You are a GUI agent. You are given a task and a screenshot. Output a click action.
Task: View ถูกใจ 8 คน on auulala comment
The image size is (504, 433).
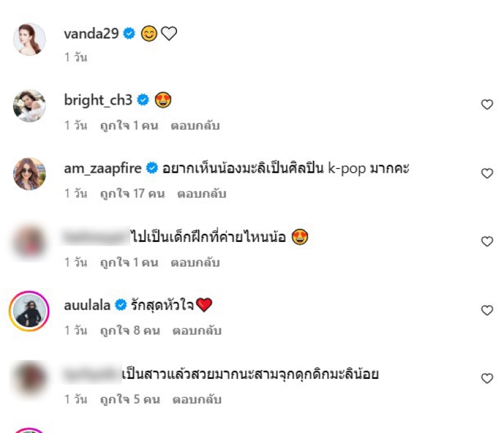coord(130,330)
